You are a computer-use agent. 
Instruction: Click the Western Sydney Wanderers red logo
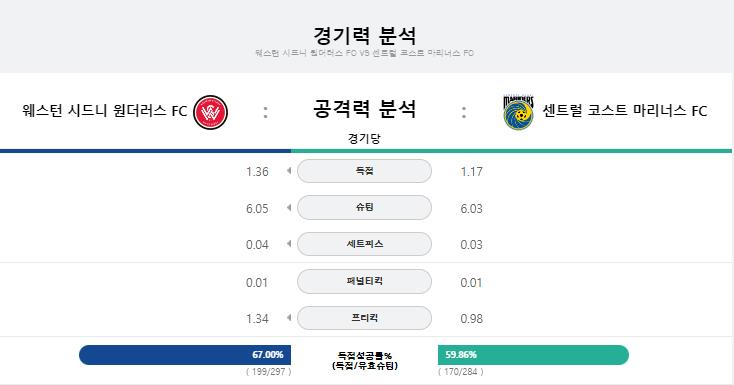point(211,112)
